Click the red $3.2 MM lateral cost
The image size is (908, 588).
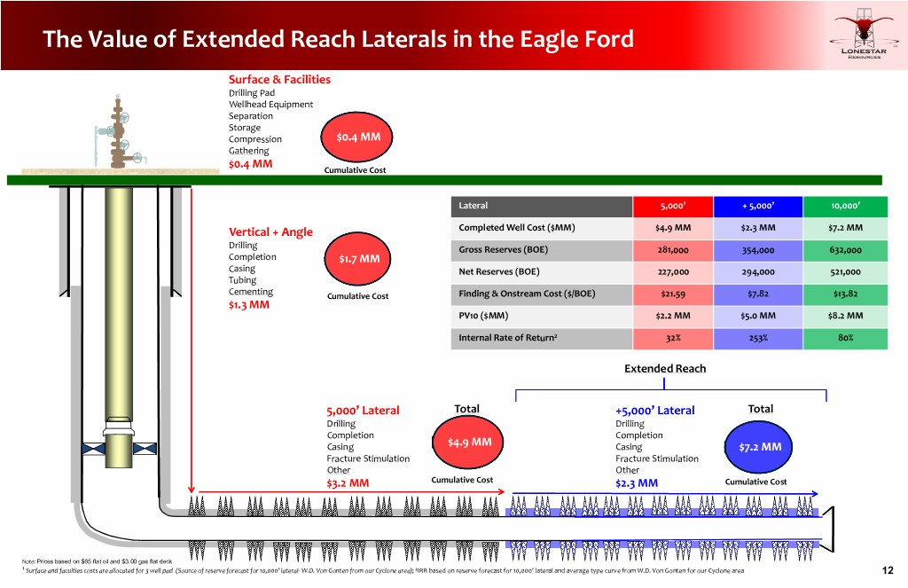click(x=348, y=483)
